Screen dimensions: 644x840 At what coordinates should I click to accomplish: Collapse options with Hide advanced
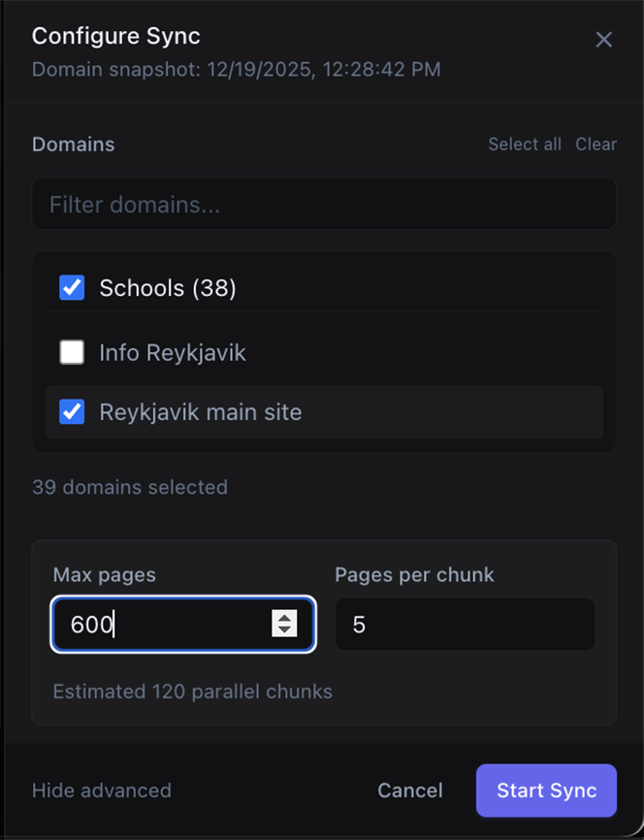(x=102, y=790)
